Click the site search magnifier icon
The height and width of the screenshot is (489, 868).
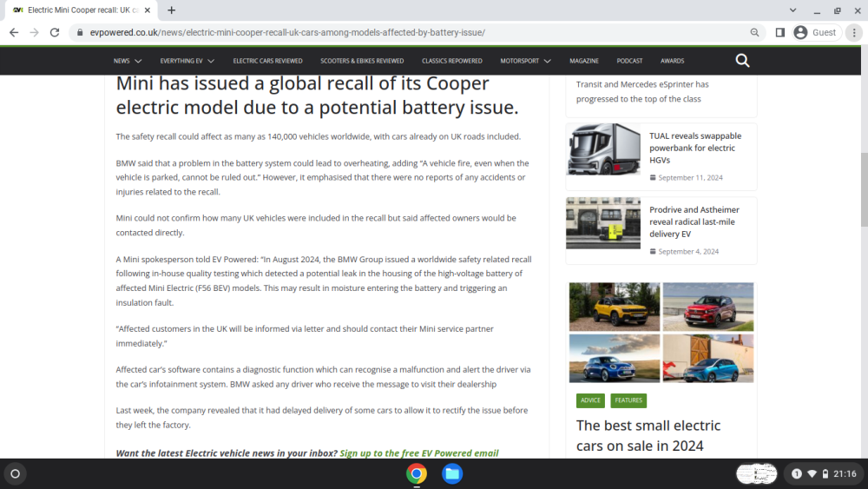742,60
